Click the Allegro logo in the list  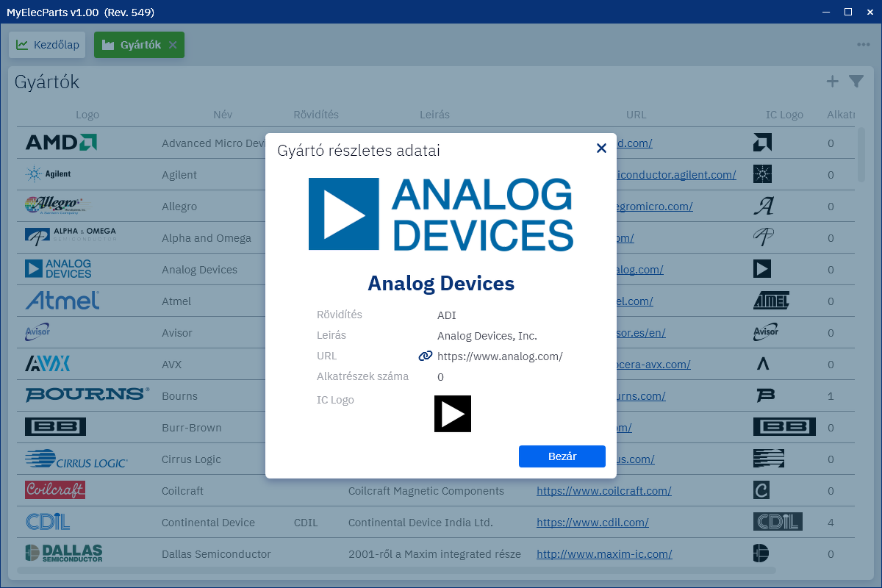54,206
